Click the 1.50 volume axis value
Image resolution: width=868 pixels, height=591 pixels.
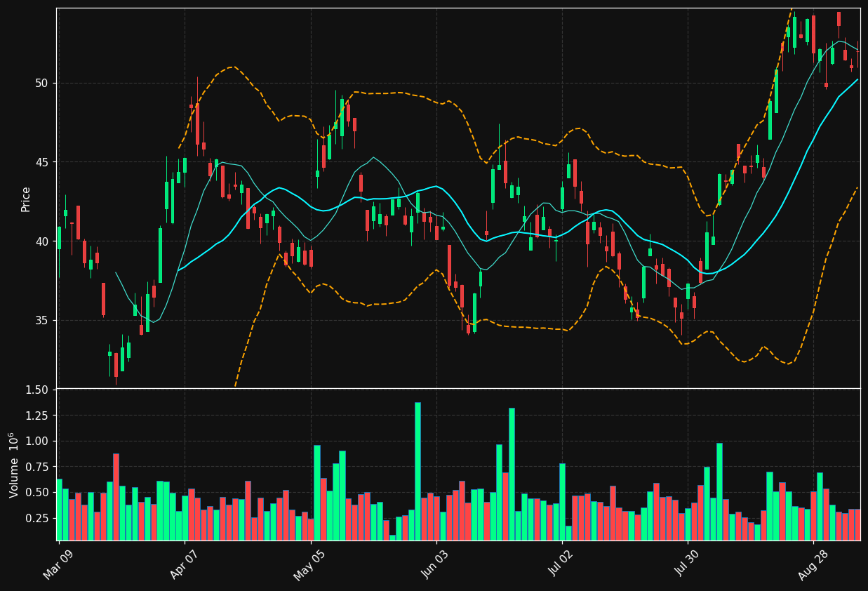(x=36, y=390)
